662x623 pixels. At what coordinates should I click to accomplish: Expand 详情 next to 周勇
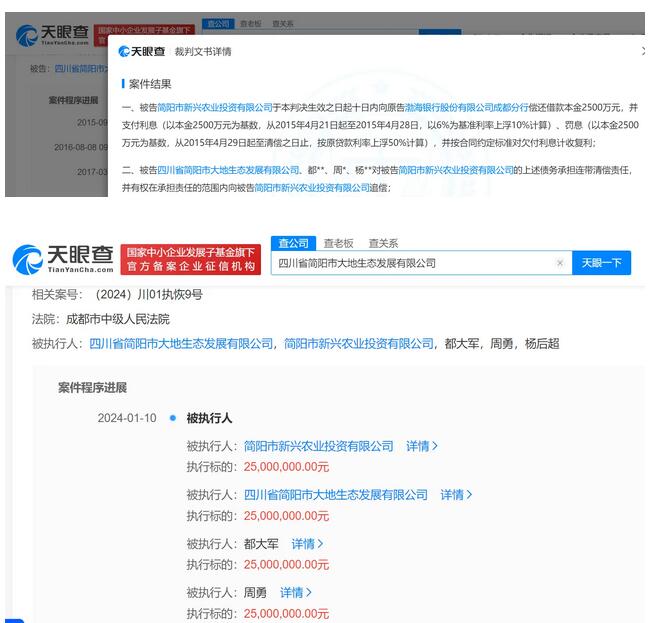[295, 593]
